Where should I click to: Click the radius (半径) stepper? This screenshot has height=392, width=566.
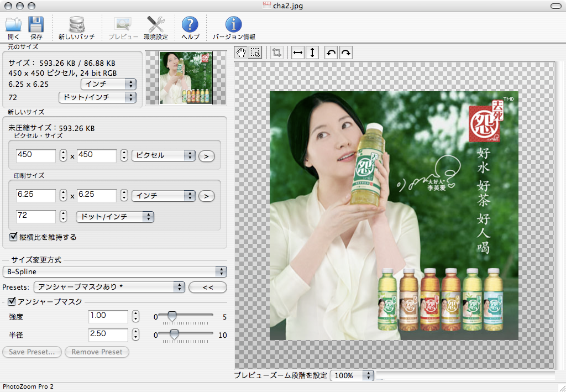click(x=135, y=334)
